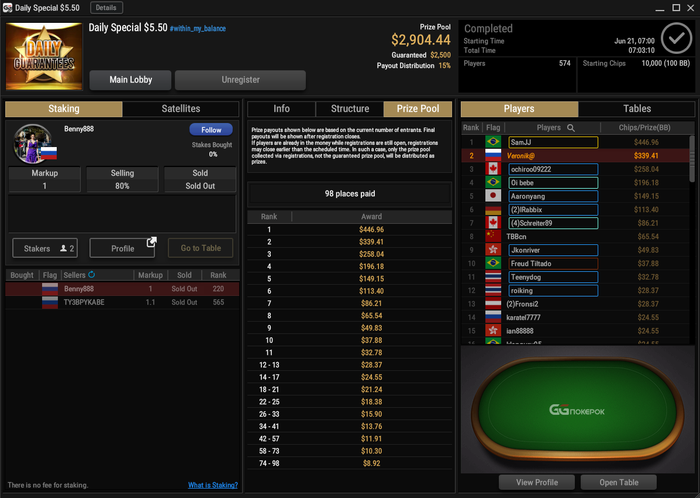The width and height of the screenshot is (700, 498).
Task: Click the What is Staking link
Action: pos(213,485)
